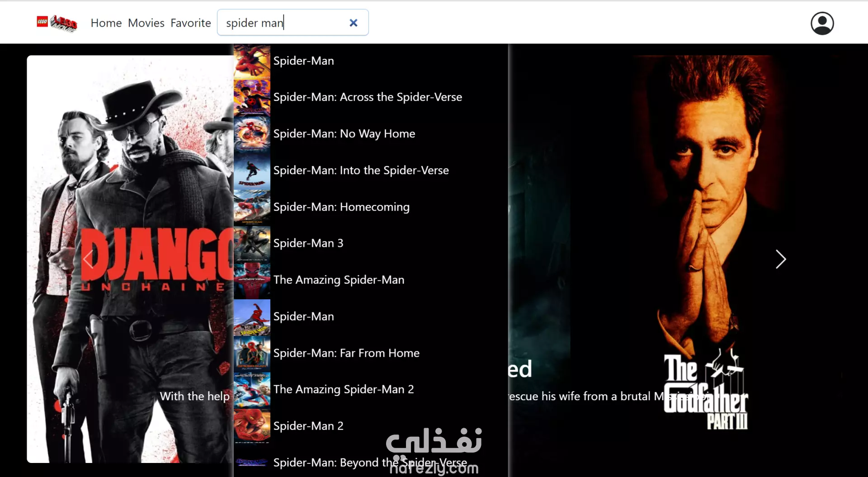Open the Django Unchained poster
Image resolution: width=868 pixels, height=477 pixels.
(130, 259)
